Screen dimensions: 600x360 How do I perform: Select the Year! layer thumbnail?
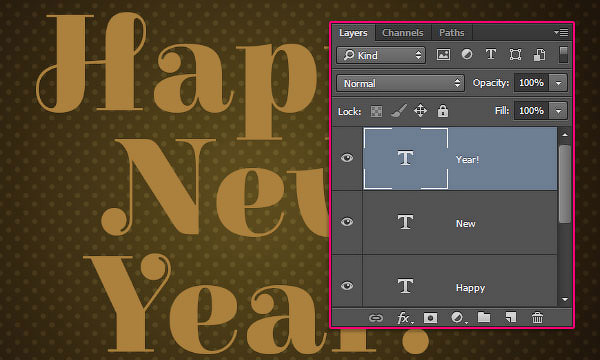point(406,158)
